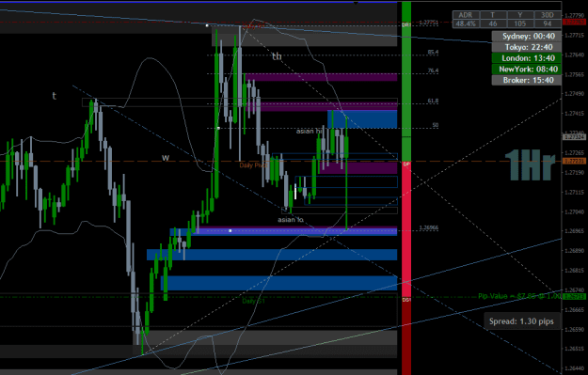Click the ADR header cell

(466, 15)
